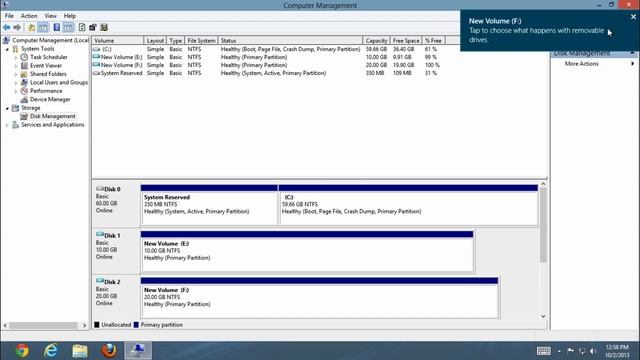
Task: Click More Actions in Actions pane
Action: (582, 64)
